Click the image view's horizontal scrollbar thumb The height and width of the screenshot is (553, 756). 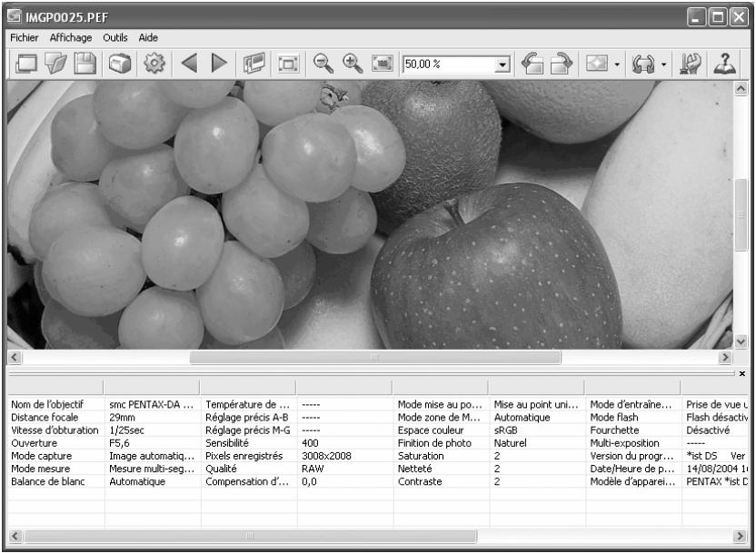tap(375, 357)
